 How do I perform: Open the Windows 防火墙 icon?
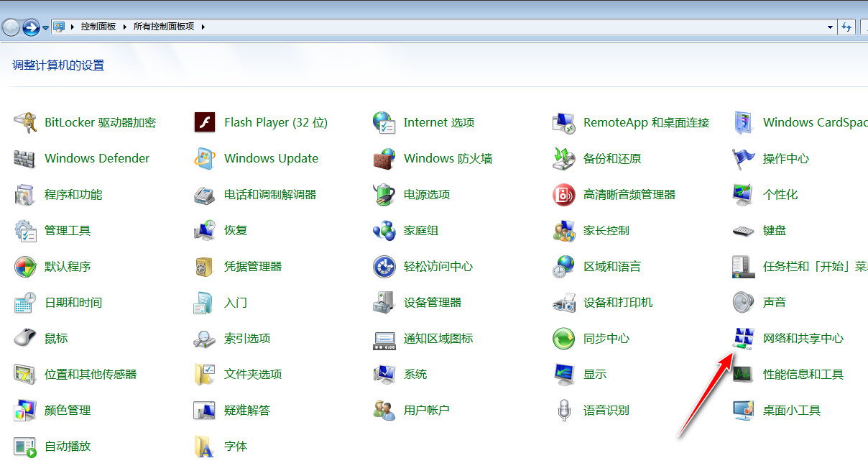coord(384,159)
